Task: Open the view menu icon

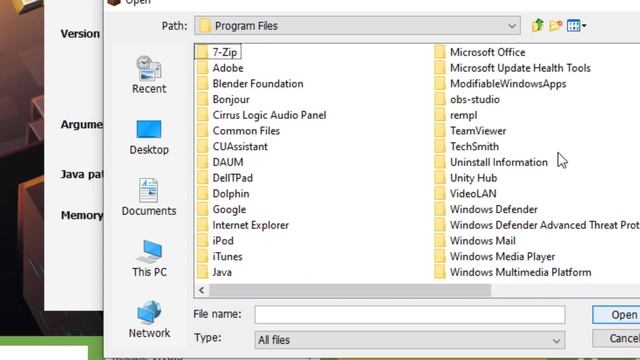Action: click(x=576, y=26)
